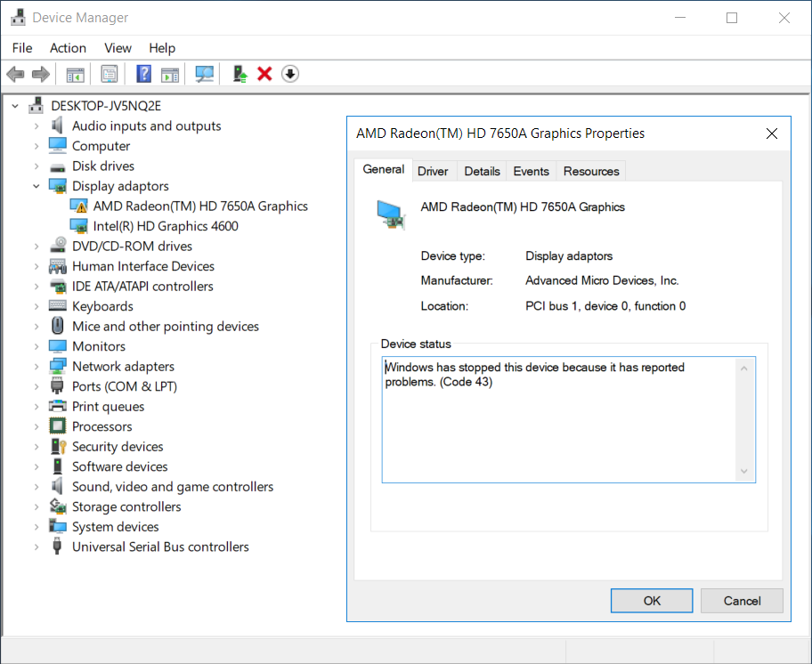Viewport: 812px width, 664px height.
Task: Click the Security devices key icon
Action: pyautogui.click(x=58, y=446)
